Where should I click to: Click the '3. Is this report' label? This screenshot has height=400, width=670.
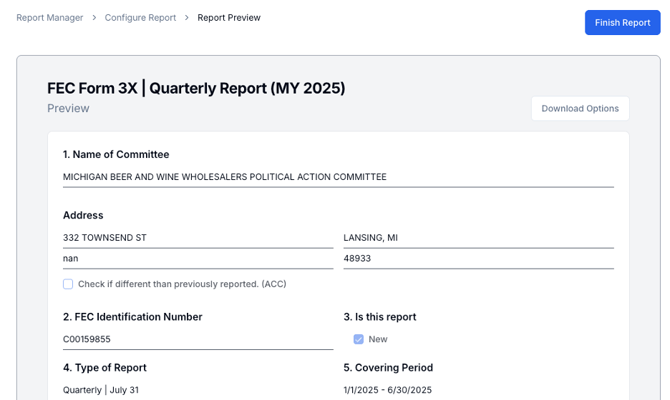tap(380, 317)
